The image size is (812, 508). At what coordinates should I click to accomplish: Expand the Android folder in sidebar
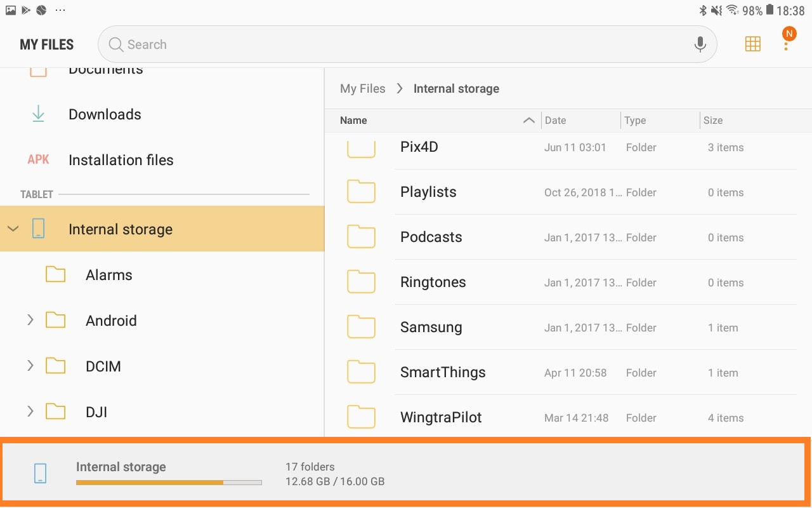point(30,321)
